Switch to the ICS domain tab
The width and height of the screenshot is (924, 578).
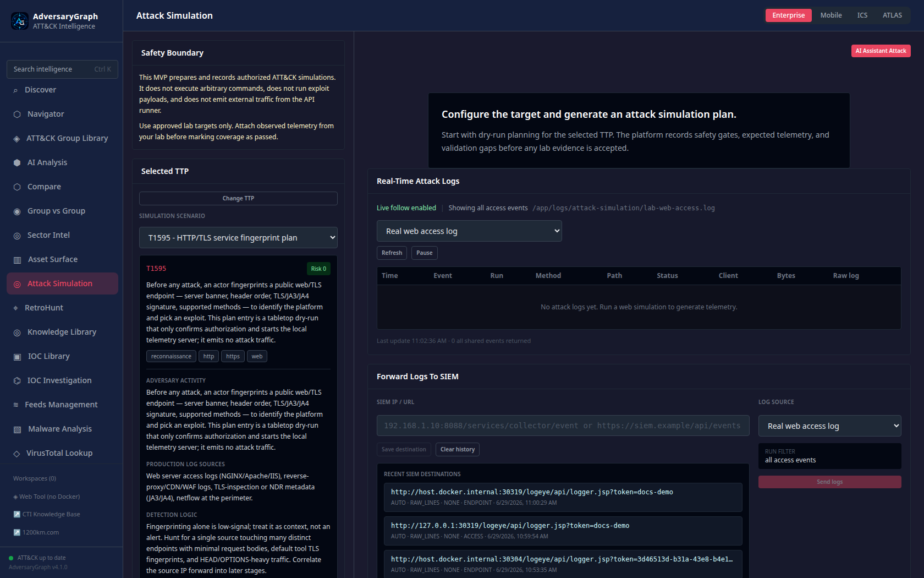tap(862, 15)
